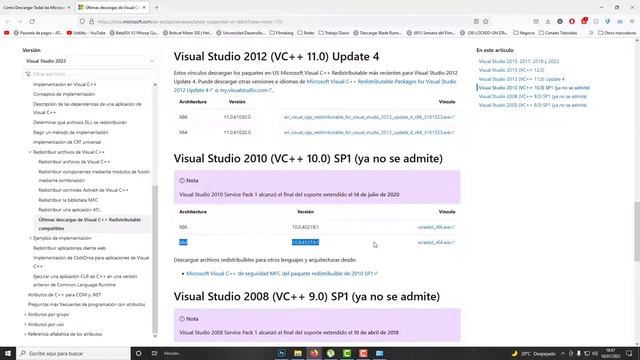Jump to Visual Studio 2005 (VC++ 8.0) SP1 section
The height and width of the screenshot is (360, 640).
point(533,105)
